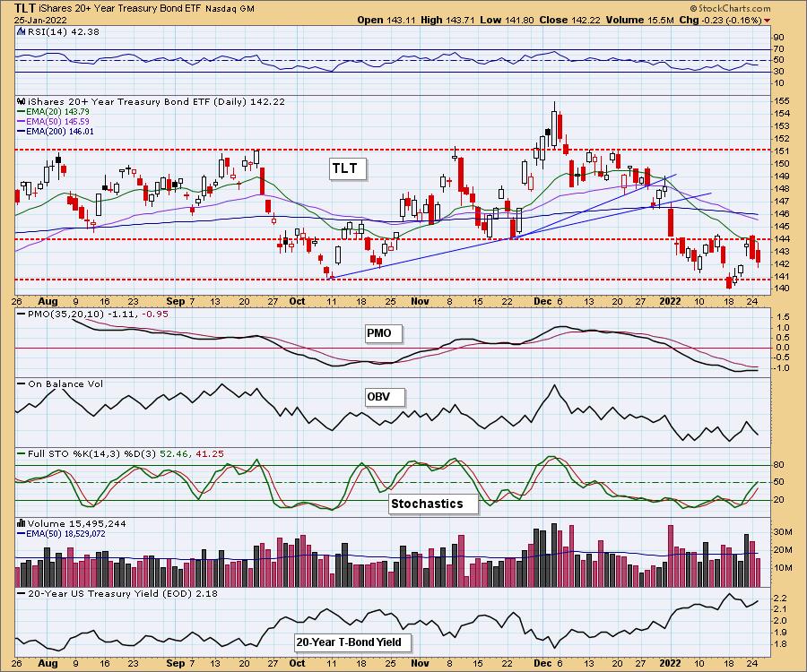Viewport: 807px width, 672px height.
Task: Click the Stochastics annotation box
Action: coord(431,504)
